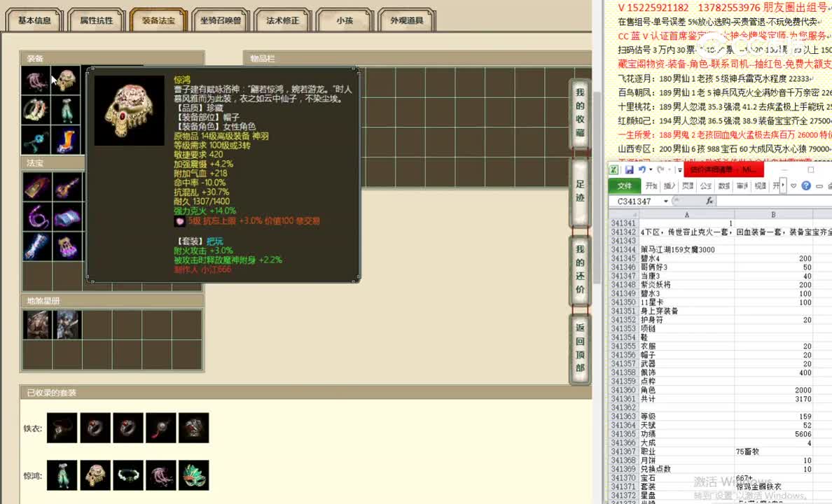Collapse the ribbon with the minimize chevron icon
832x504 pixels.
click(x=821, y=185)
